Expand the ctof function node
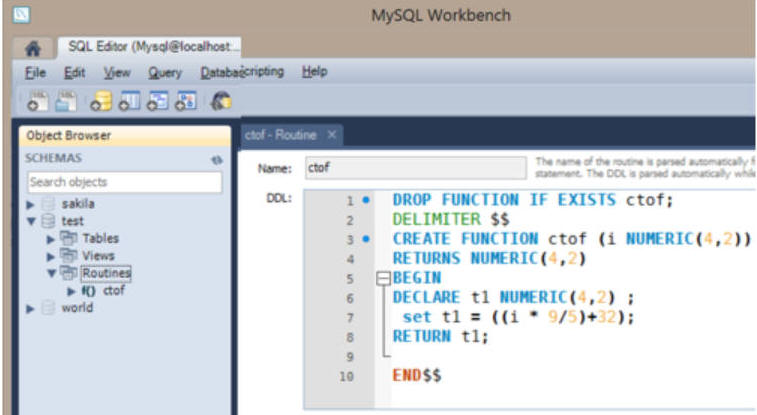This screenshot has height=415, width=757. click(x=71, y=291)
